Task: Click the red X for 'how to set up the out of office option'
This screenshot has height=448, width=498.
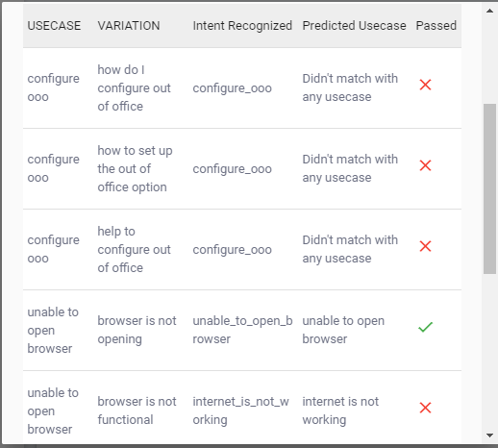Action: (425, 165)
